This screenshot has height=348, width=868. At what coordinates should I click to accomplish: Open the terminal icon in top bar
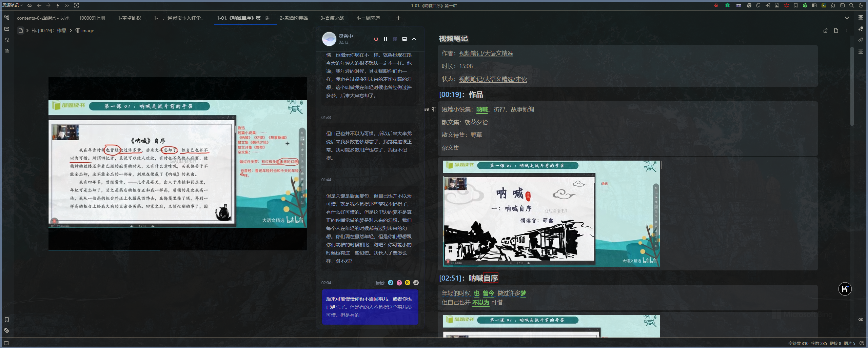[x=842, y=5]
